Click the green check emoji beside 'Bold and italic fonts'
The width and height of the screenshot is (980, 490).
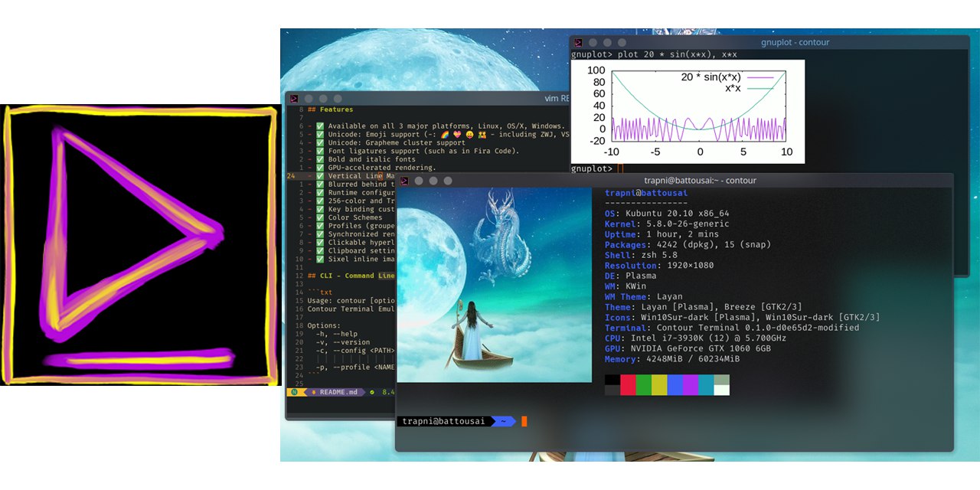coord(320,159)
